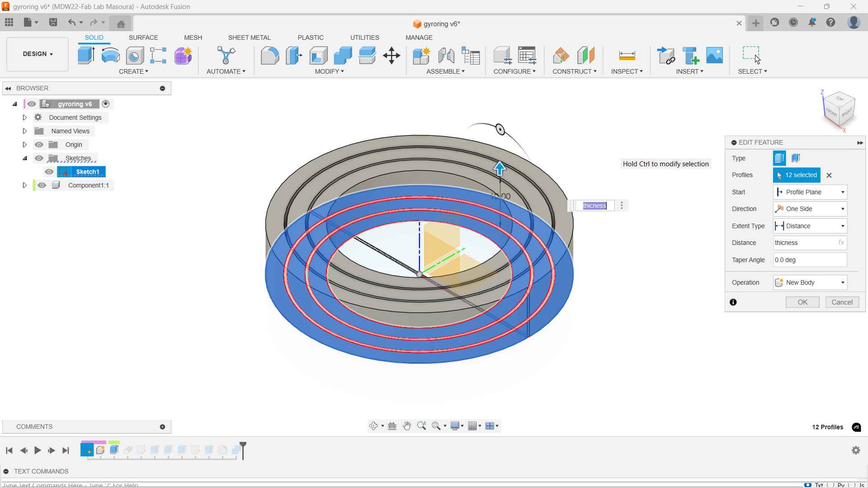Activate the gyroring v6 radio button

(106, 104)
